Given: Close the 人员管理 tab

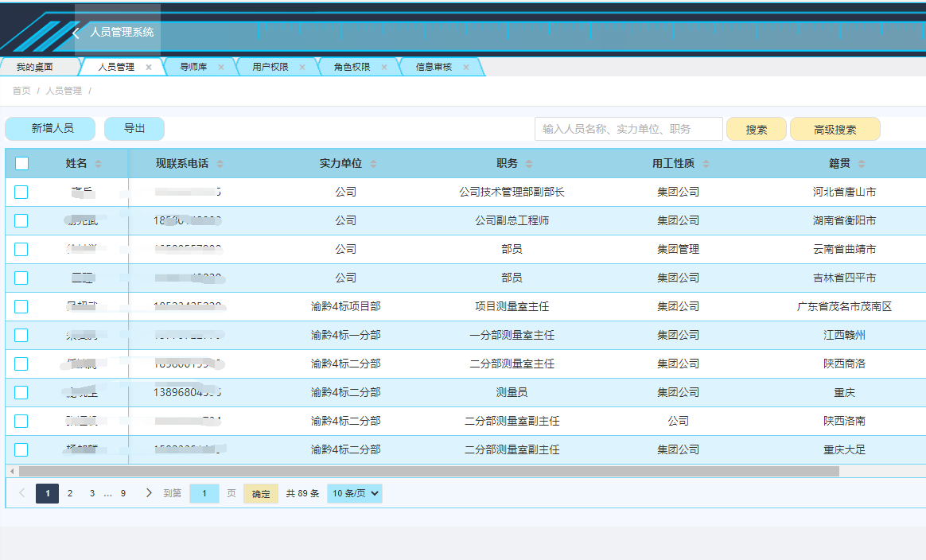Looking at the screenshot, I should tap(149, 68).
